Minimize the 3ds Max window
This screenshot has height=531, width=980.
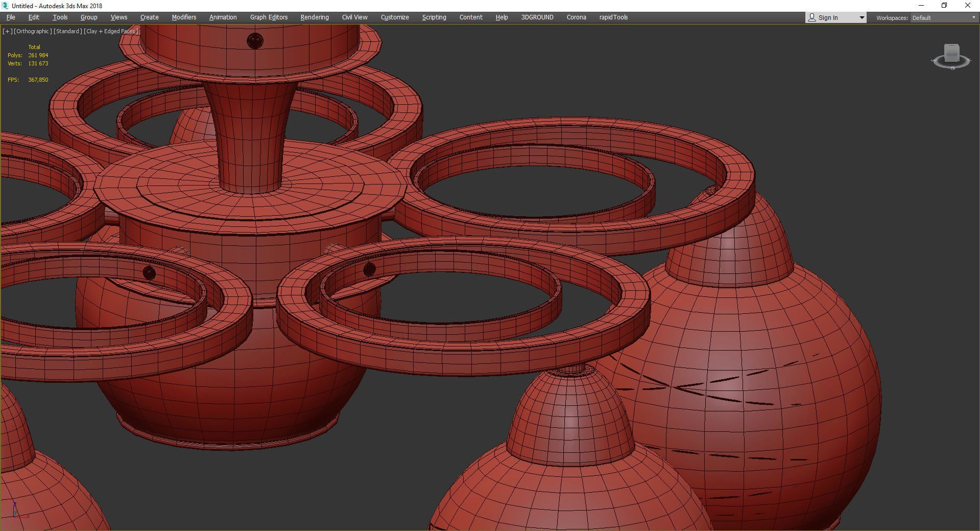(921, 6)
